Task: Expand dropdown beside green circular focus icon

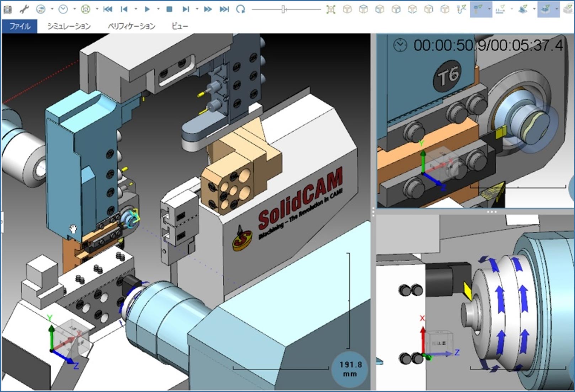Action: [x=97, y=9]
